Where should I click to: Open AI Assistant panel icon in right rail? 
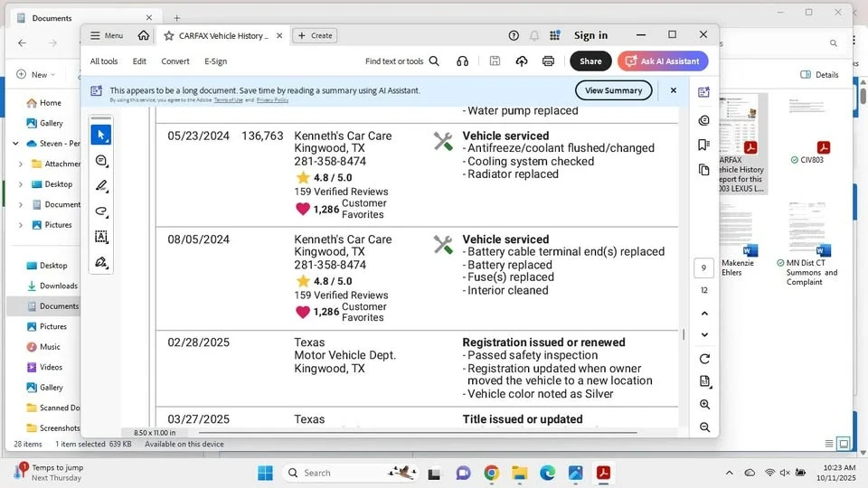[703, 92]
